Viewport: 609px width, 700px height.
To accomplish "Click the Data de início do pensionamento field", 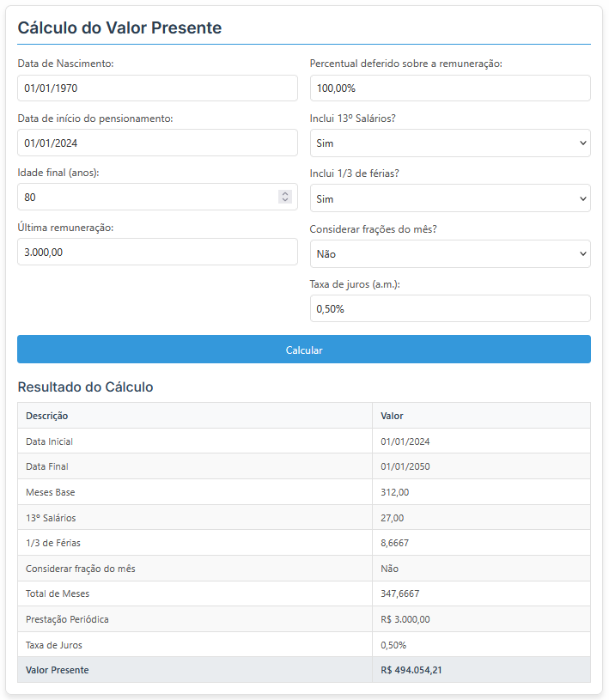I will (x=157, y=143).
